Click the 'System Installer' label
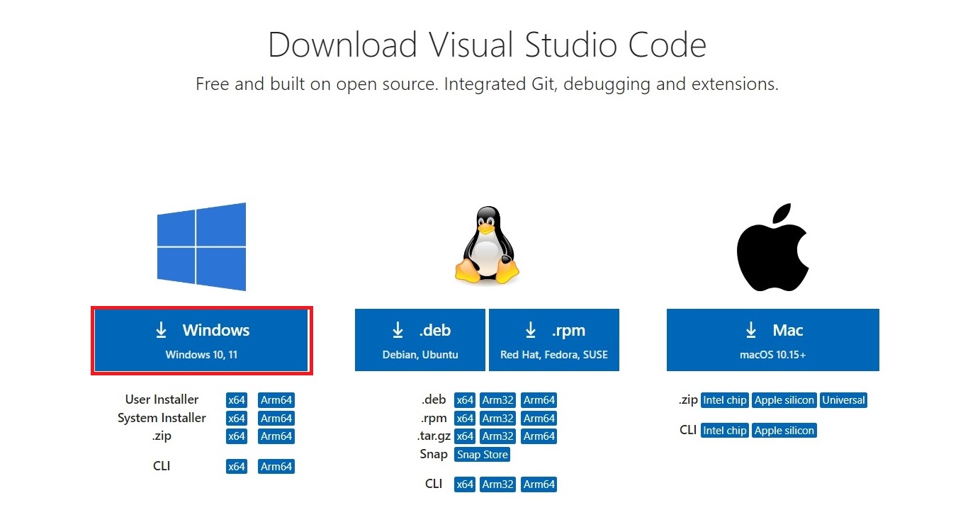 point(162,418)
